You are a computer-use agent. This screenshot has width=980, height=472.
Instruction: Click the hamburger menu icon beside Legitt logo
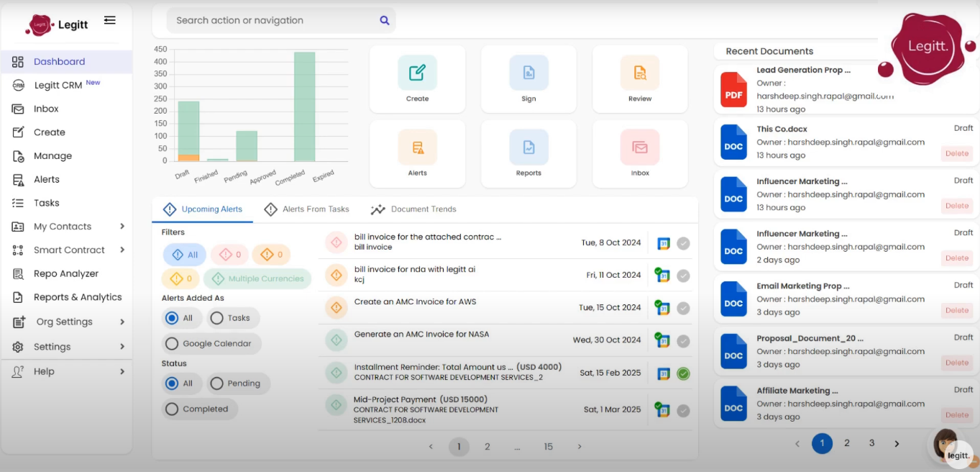[x=109, y=20]
